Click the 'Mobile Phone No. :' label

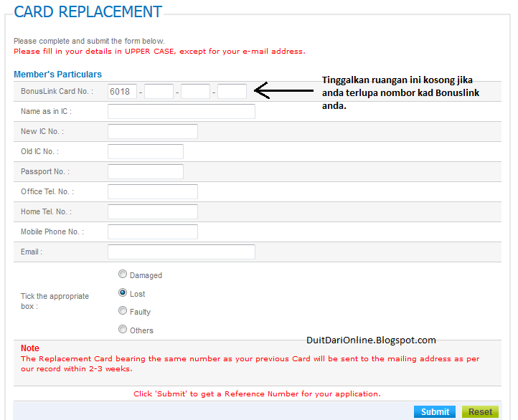tap(52, 232)
